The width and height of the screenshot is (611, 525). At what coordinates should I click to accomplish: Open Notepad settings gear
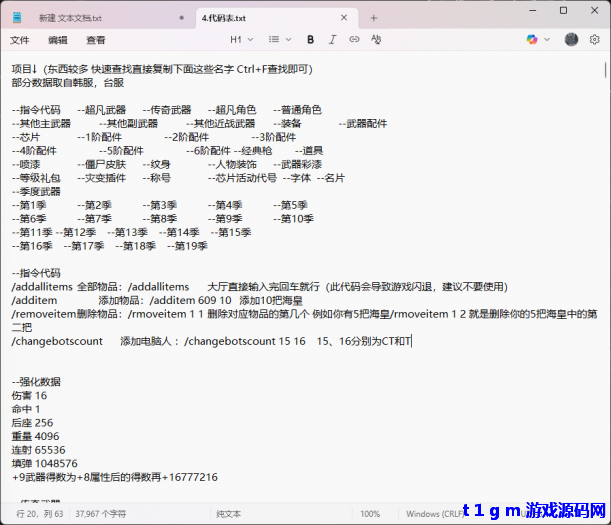tap(595, 40)
